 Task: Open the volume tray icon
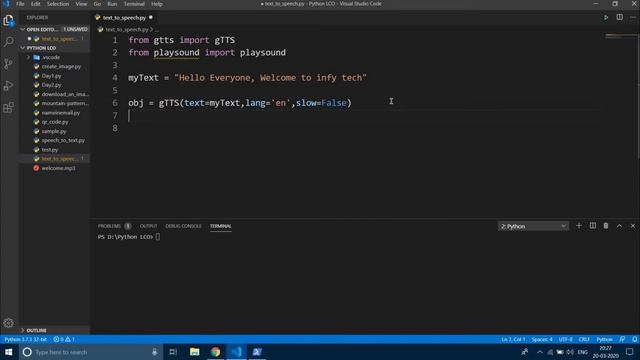pyautogui.click(x=570, y=352)
